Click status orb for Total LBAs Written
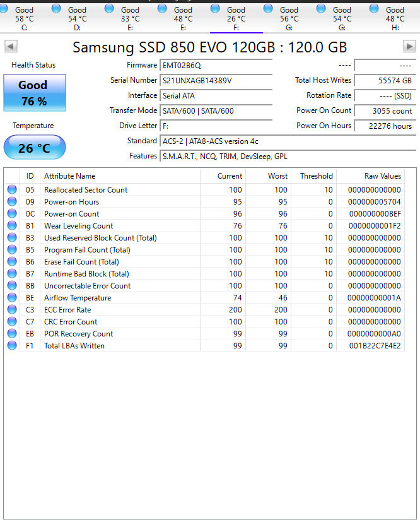Screen dimensions: 420x522 pyautogui.click(x=12, y=345)
